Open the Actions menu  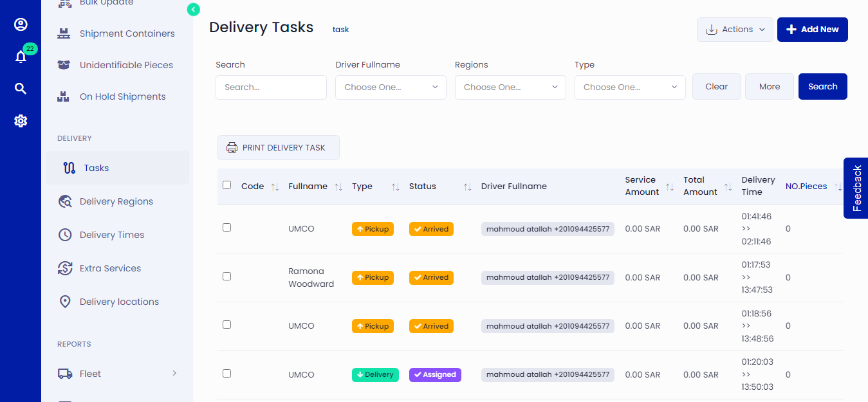pyautogui.click(x=735, y=29)
